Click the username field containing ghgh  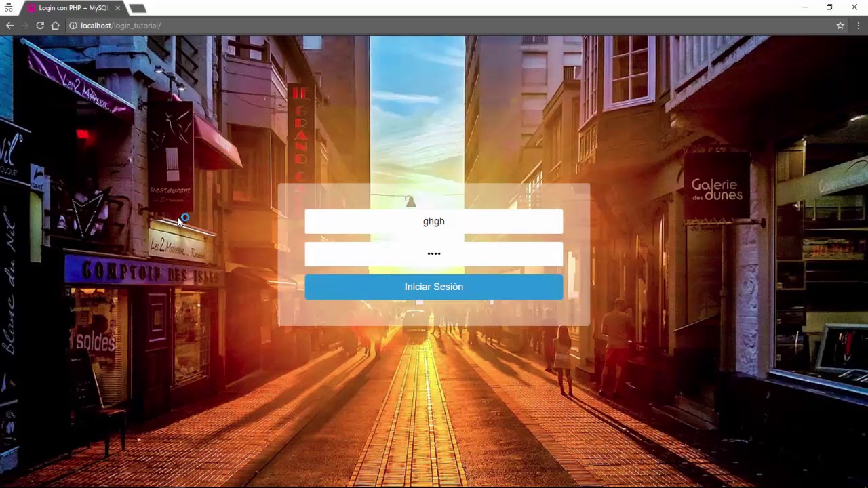click(434, 222)
